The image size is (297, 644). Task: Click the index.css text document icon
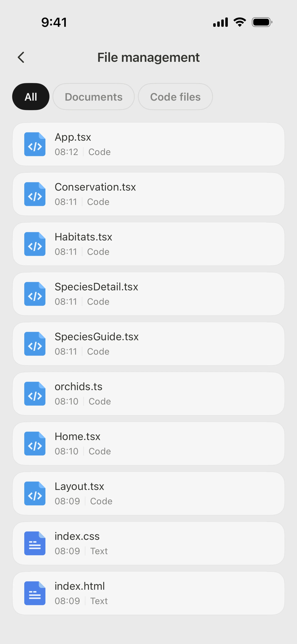tap(35, 543)
